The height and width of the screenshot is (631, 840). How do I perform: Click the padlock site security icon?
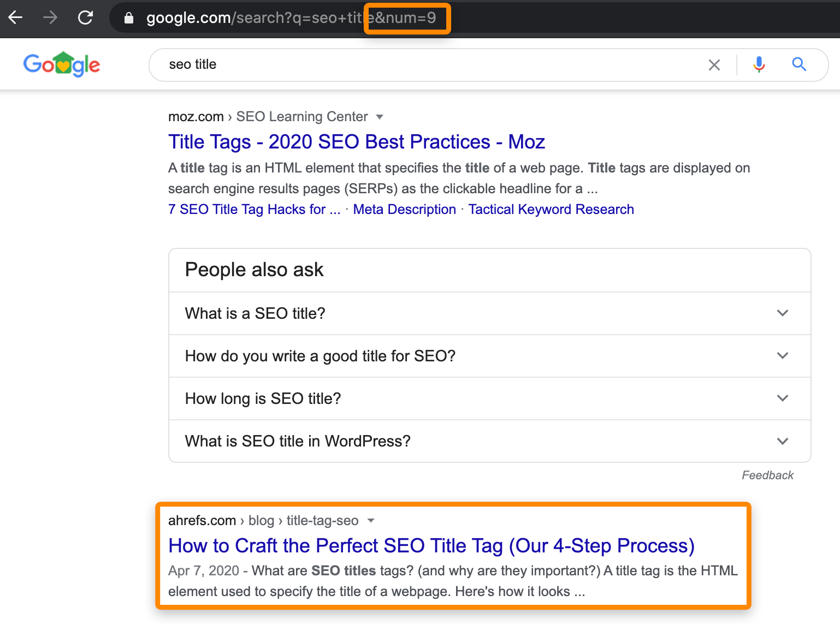coord(129,18)
